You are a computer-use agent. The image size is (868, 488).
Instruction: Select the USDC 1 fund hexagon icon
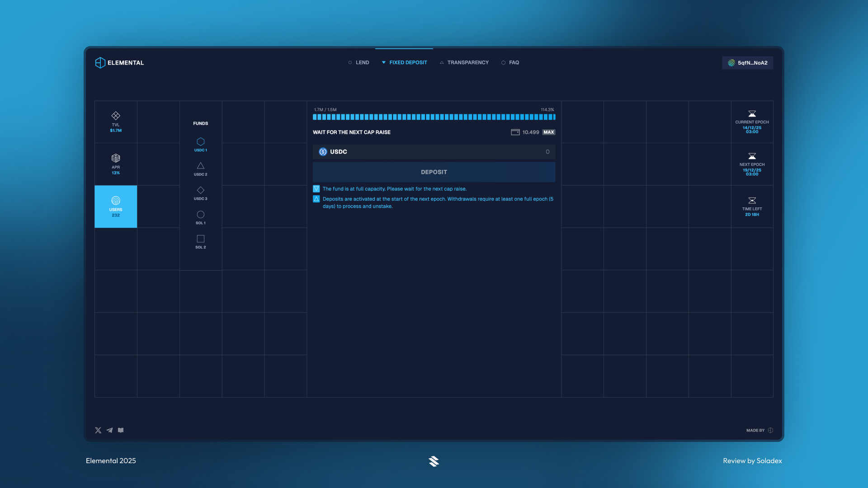click(200, 141)
